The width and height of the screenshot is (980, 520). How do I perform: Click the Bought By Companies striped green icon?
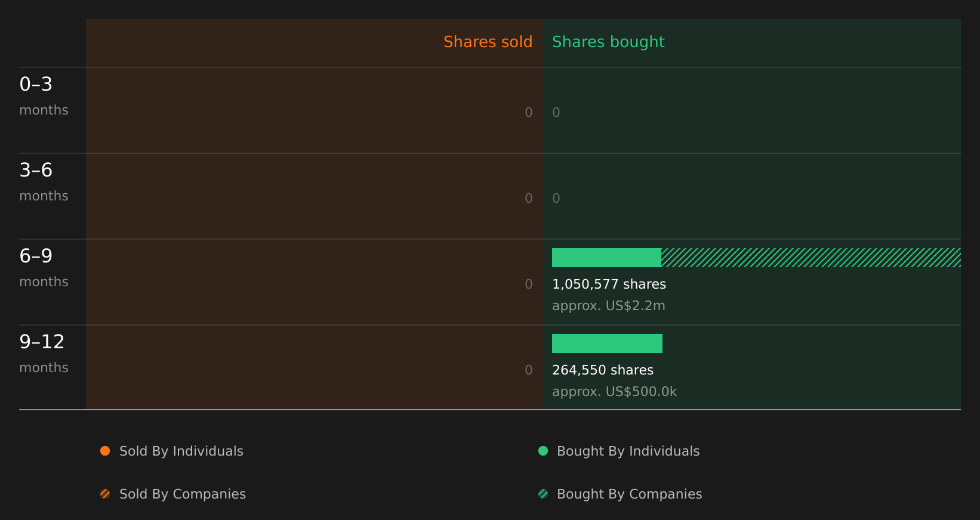click(x=543, y=494)
